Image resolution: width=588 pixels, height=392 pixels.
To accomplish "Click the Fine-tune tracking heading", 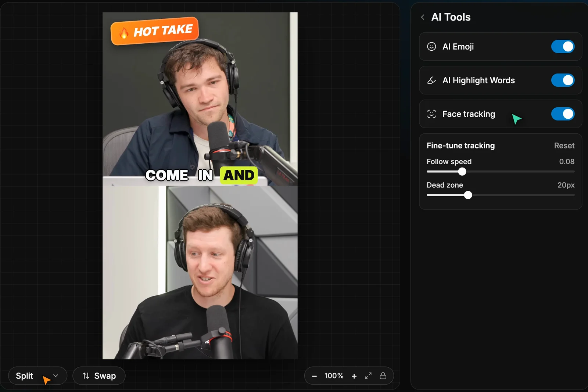I will [x=460, y=145].
